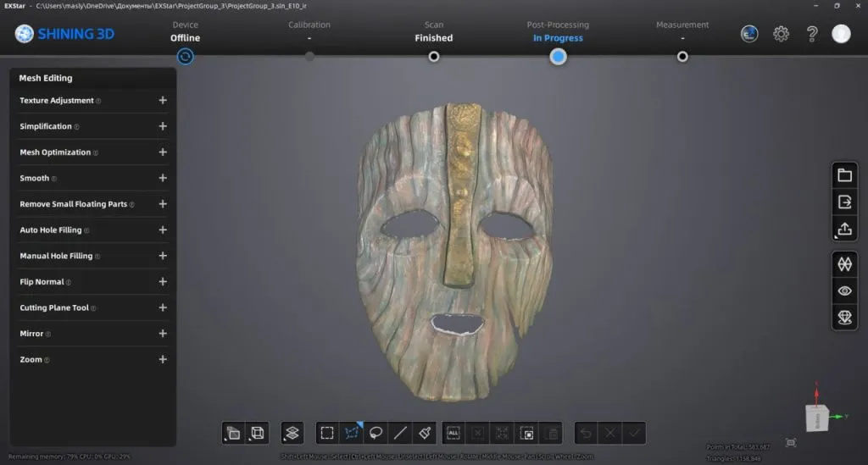Select the rectangle selection tool
This screenshot has width=868, height=465.
coord(326,433)
